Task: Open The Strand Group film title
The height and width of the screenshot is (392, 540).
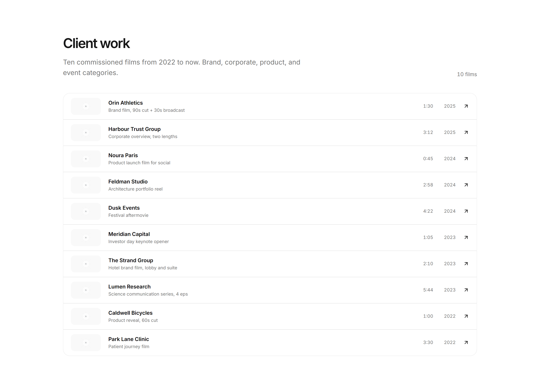Action: click(x=130, y=260)
